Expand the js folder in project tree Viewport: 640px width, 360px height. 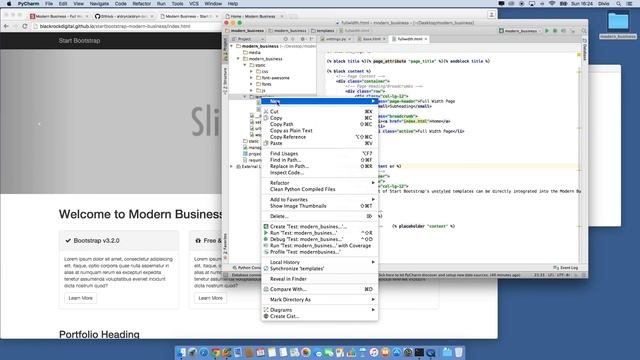click(251, 90)
